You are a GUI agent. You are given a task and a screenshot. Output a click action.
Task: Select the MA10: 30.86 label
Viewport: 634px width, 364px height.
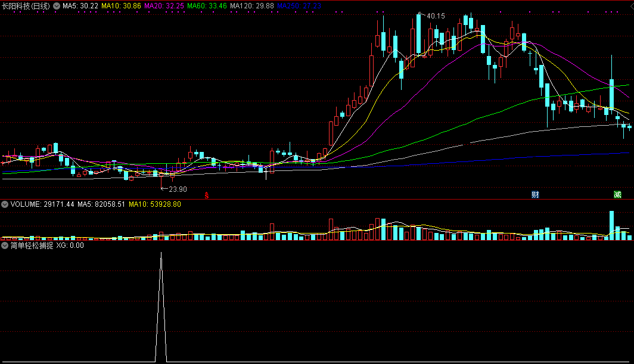click(x=121, y=6)
